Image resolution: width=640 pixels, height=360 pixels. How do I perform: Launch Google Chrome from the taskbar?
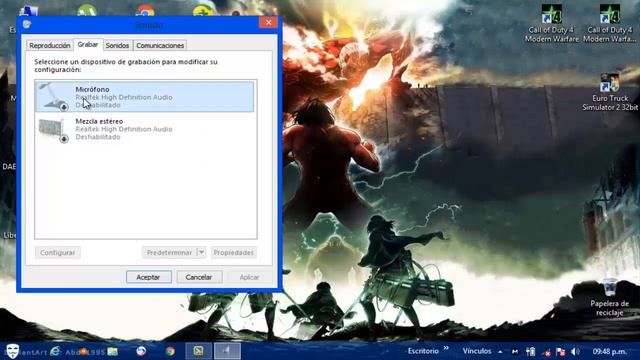click(170, 351)
